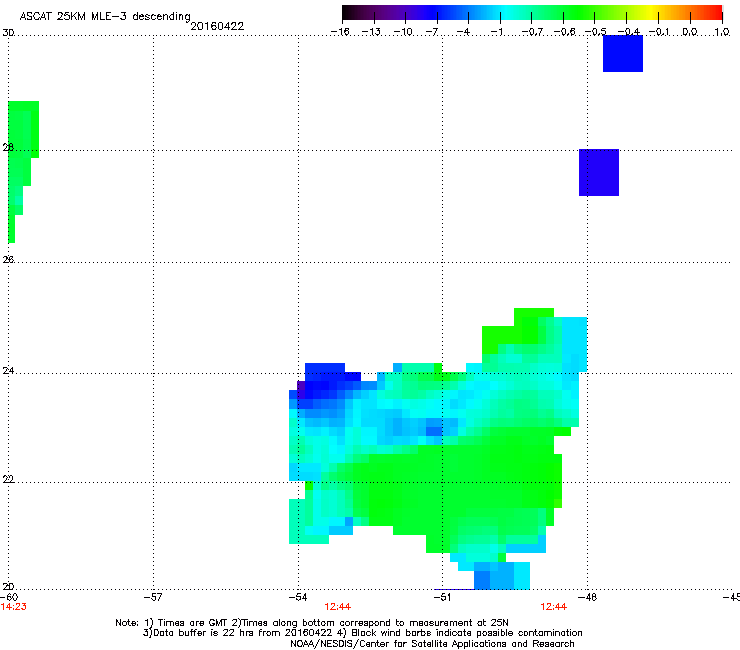Screen dimensions: 740x650
Task: Click the note line 'Times are GMT'
Action: pos(312,623)
